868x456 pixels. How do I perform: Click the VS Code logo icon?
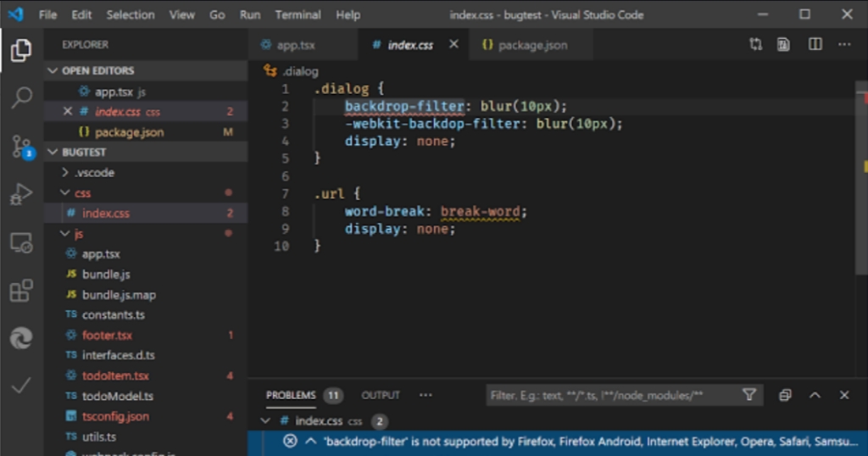[x=16, y=14]
